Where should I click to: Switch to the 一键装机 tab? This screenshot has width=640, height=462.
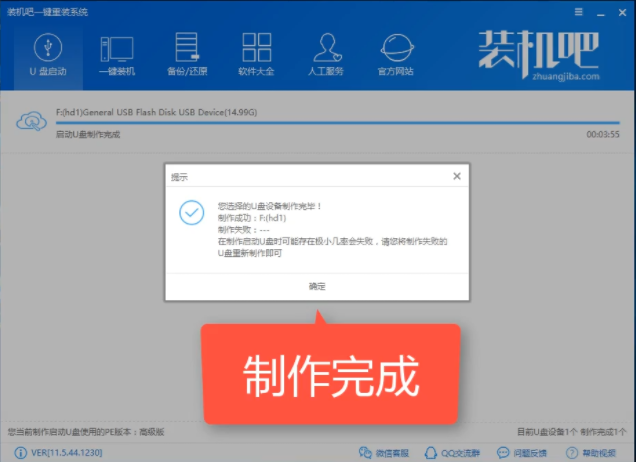[117, 55]
